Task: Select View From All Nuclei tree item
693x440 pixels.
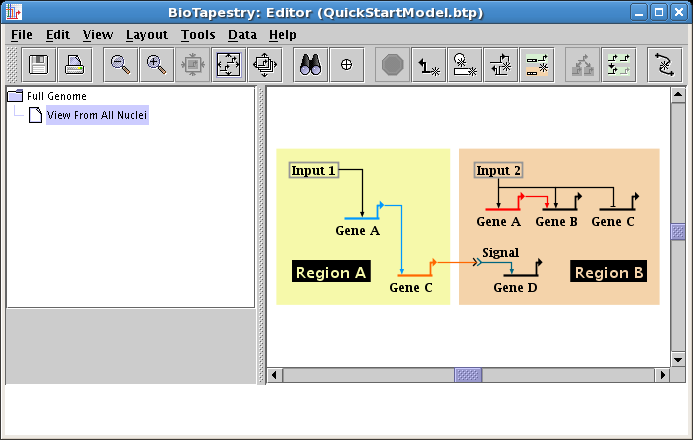Action: click(97, 115)
